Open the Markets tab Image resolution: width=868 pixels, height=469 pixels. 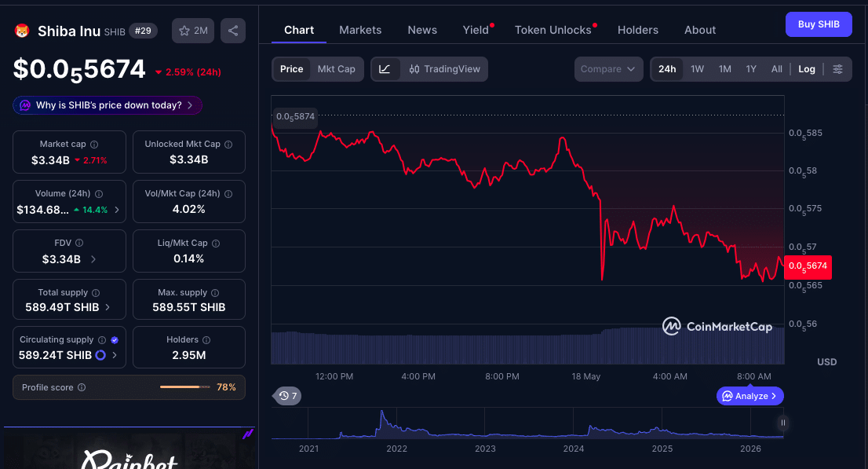pos(360,30)
